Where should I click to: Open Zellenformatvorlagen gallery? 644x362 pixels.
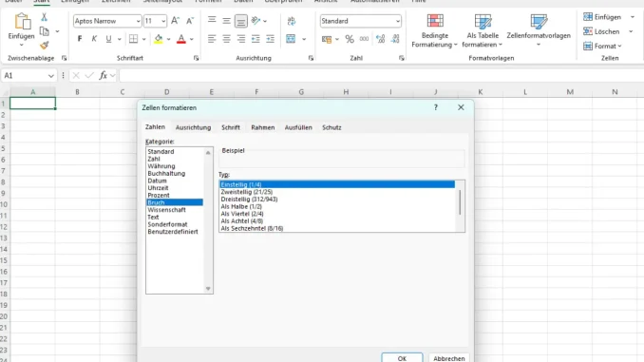point(539,30)
